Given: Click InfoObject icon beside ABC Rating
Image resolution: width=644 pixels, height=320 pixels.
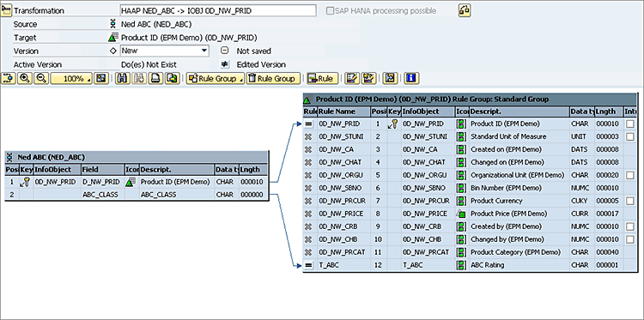Looking at the screenshot, I should point(461,265).
